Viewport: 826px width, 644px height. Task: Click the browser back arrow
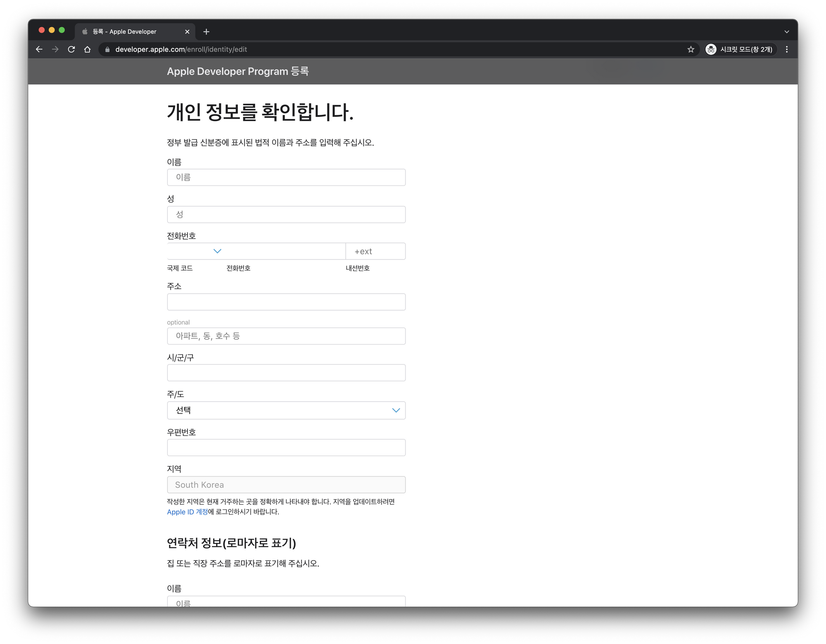point(39,49)
